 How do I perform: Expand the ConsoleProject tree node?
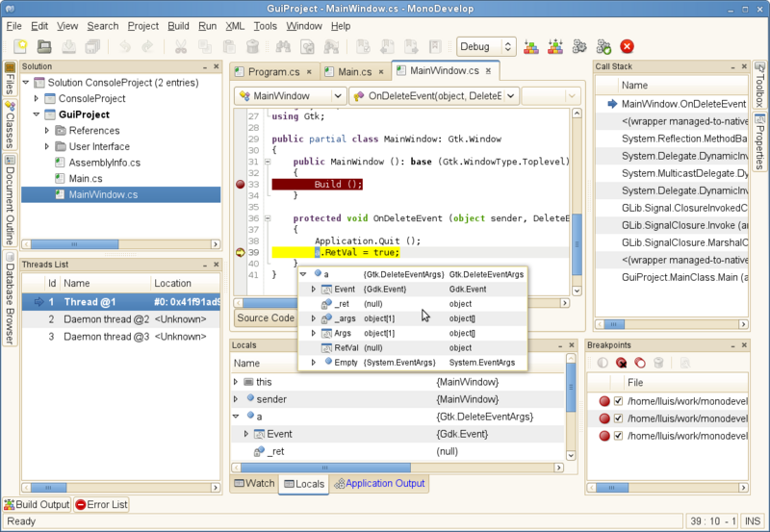click(x=37, y=99)
